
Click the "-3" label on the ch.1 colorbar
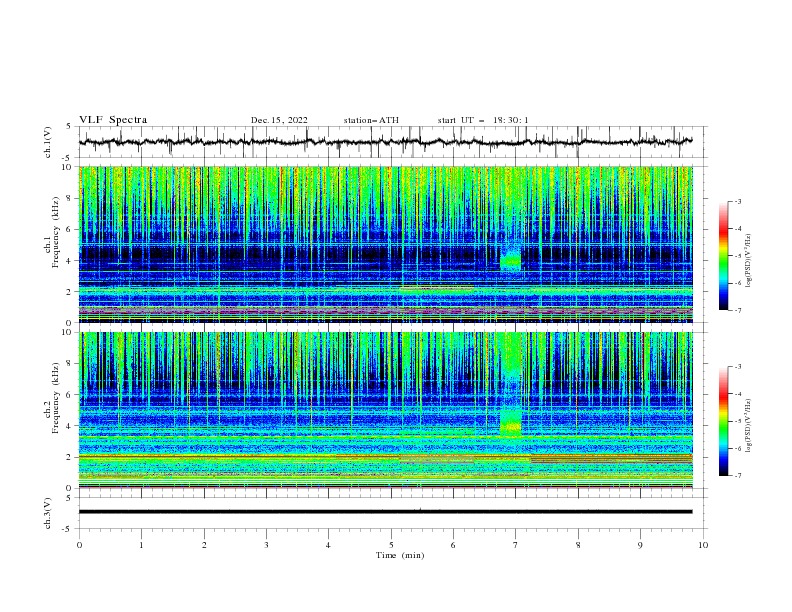(738, 201)
